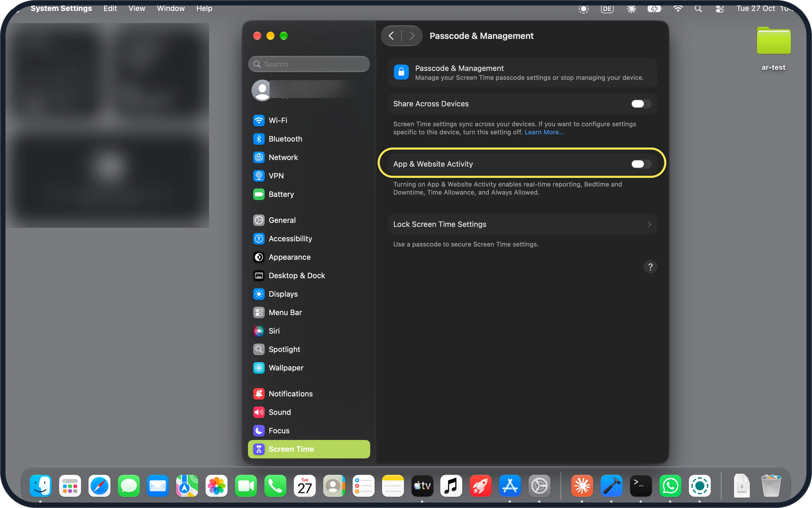The image size is (812, 508).
Task: Click the Learn More… link
Action: pyautogui.click(x=544, y=132)
